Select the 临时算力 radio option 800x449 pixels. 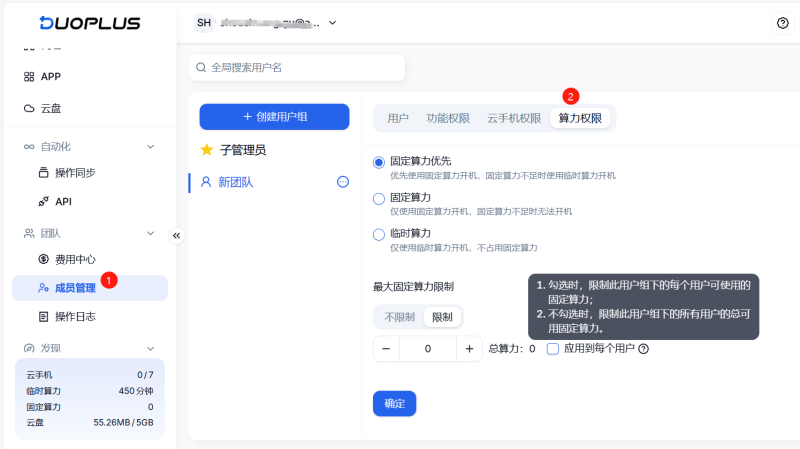[x=379, y=235]
